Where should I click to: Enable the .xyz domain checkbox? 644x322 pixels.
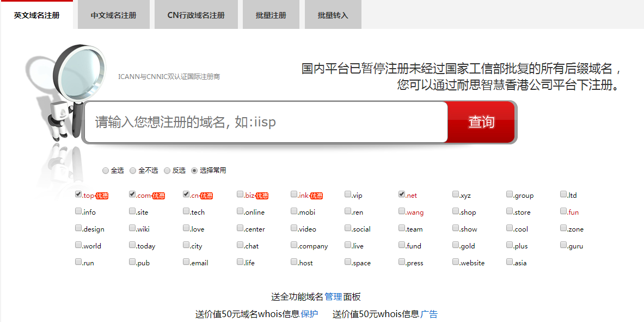456,195
